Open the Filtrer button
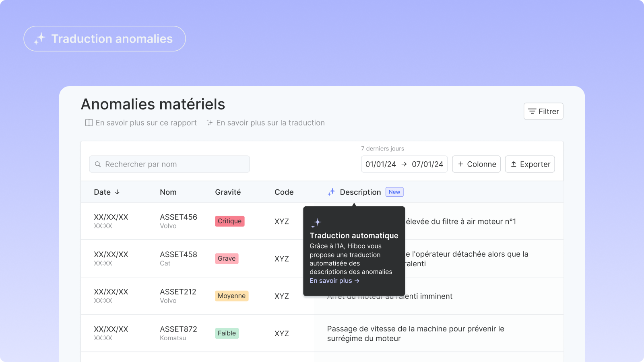Image resolution: width=644 pixels, height=362 pixels. click(x=543, y=111)
